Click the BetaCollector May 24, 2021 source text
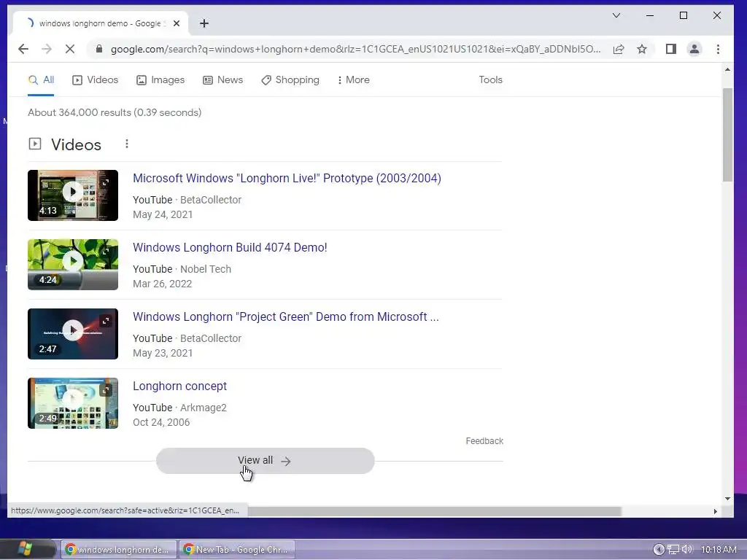747x560 pixels. coord(211,200)
